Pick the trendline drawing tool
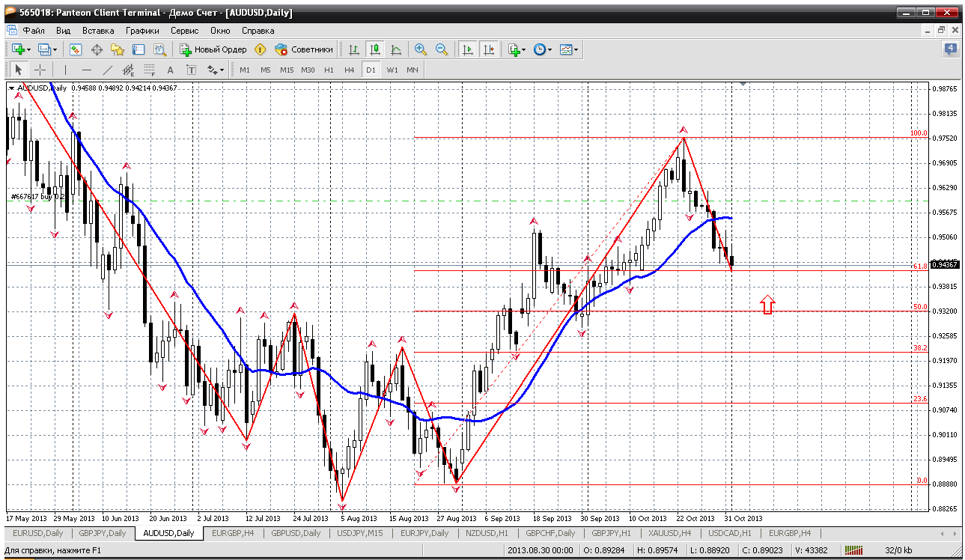Viewport: 965px width, 560px height. 107,70
